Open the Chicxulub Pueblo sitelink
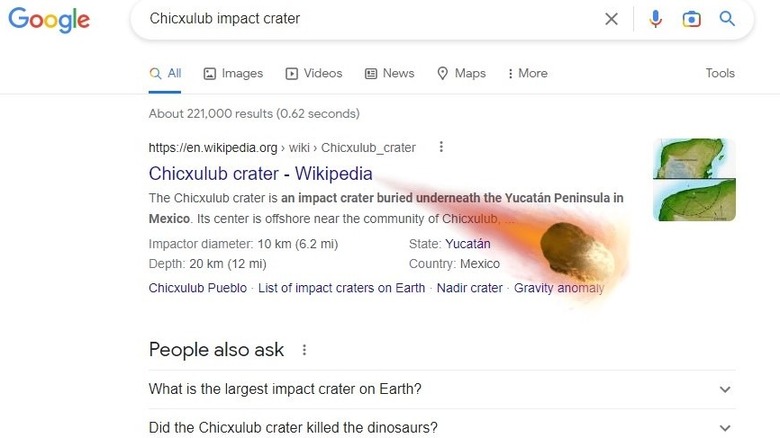 point(198,288)
